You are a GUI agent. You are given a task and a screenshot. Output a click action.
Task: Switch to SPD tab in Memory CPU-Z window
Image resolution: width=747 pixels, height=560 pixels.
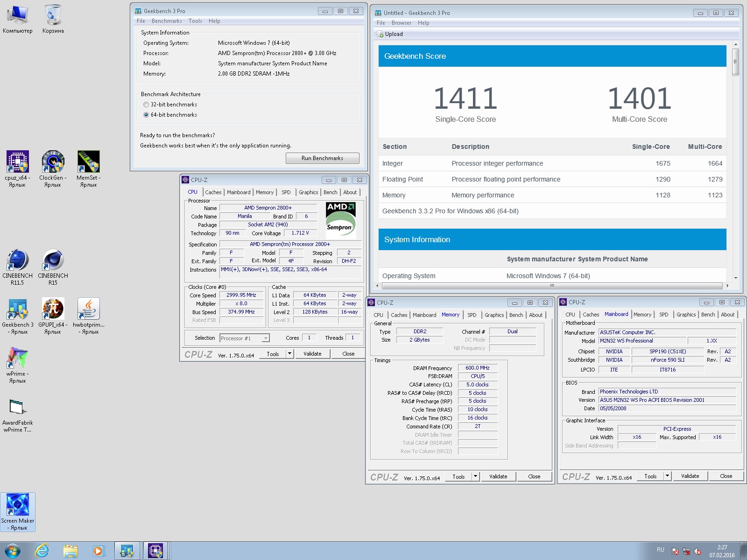(x=472, y=315)
